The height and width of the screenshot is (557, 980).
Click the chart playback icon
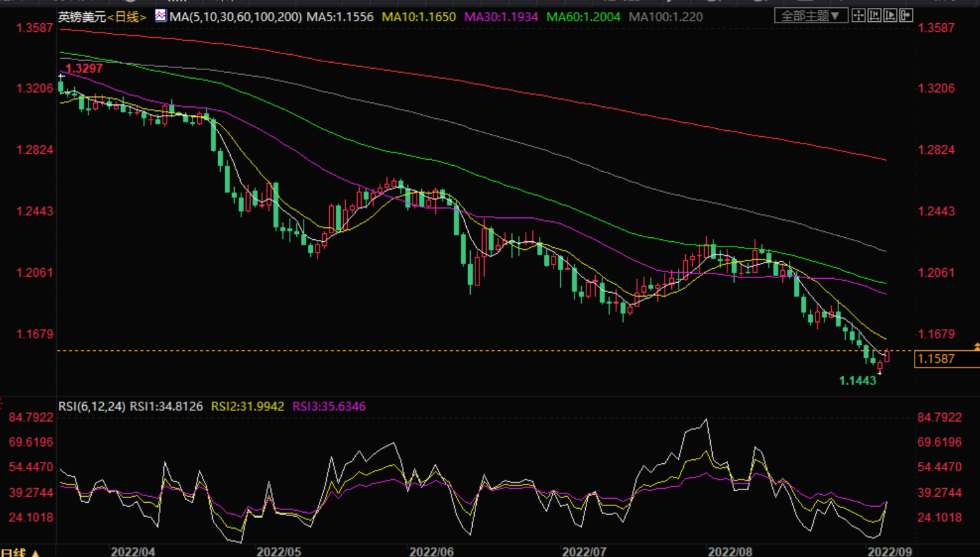tap(890, 15)
